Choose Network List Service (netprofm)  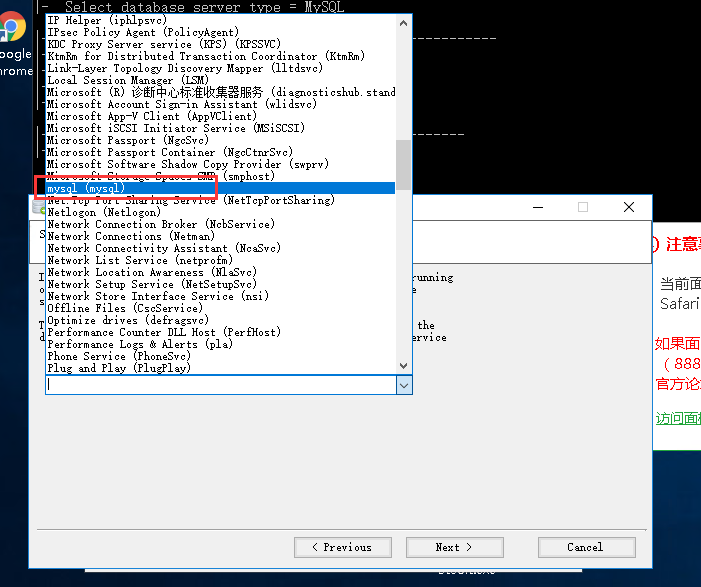[221, 260]
